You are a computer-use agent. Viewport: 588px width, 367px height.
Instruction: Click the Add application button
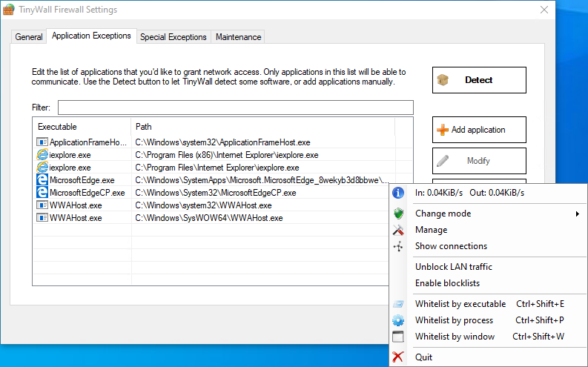[479, 130]
